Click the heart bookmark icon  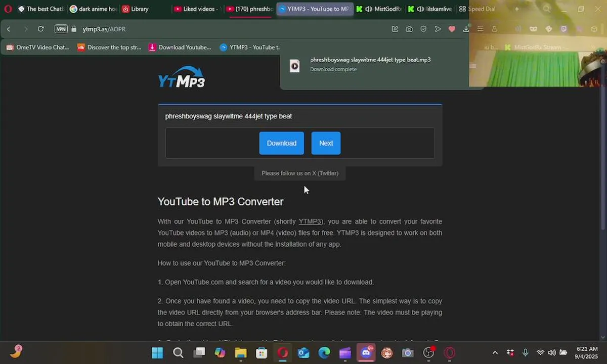tap(452, 29)
